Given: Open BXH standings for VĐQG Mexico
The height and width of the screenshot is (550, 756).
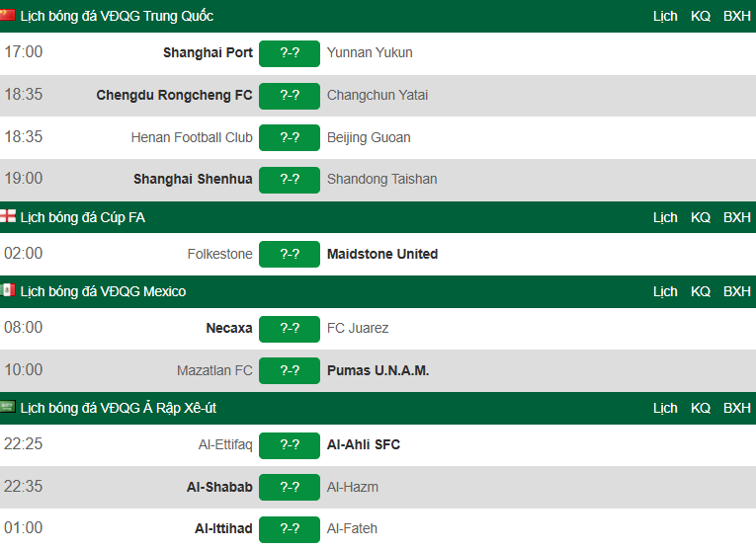Looking at the screenshot, I should [736, 291].
